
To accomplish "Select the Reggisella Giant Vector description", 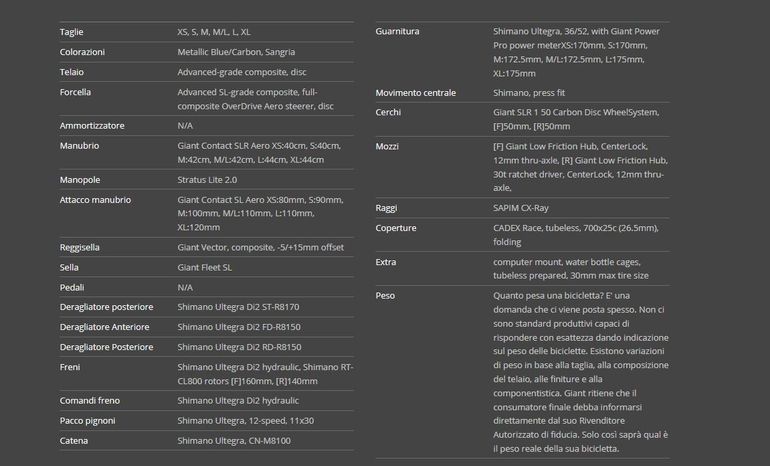I will coord(260,247).
